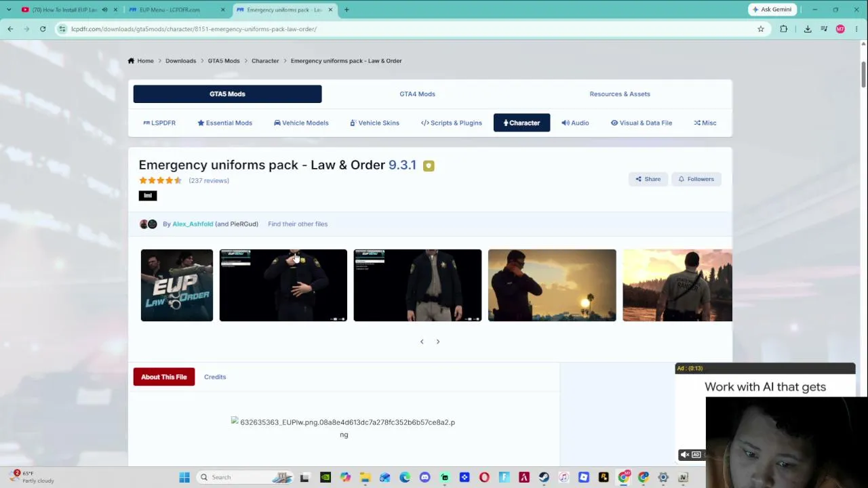The height and width of the screenshot is (488, 868).
Task: Reload the current page
Action: pyautogui.click(x=43, y=29)
